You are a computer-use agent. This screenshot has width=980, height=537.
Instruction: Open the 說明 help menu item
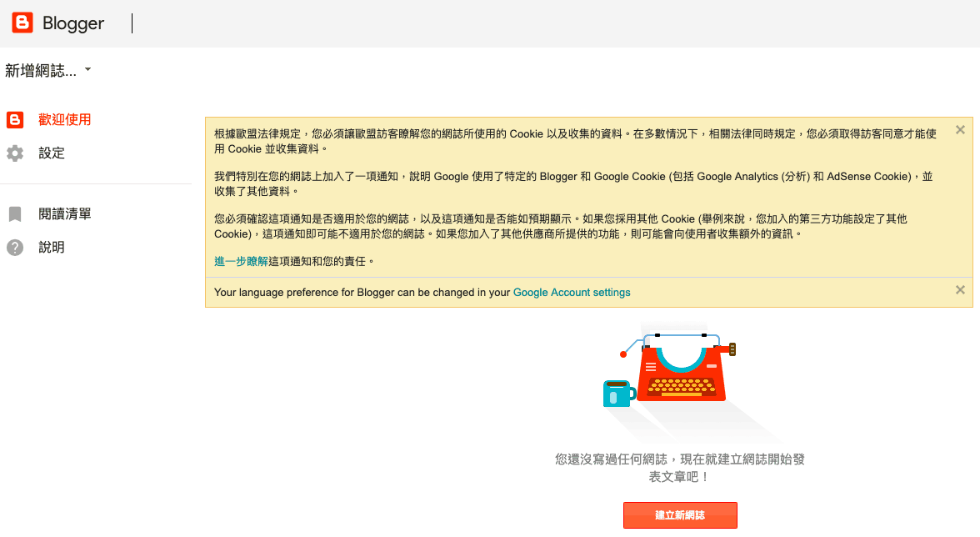(52, 248)
